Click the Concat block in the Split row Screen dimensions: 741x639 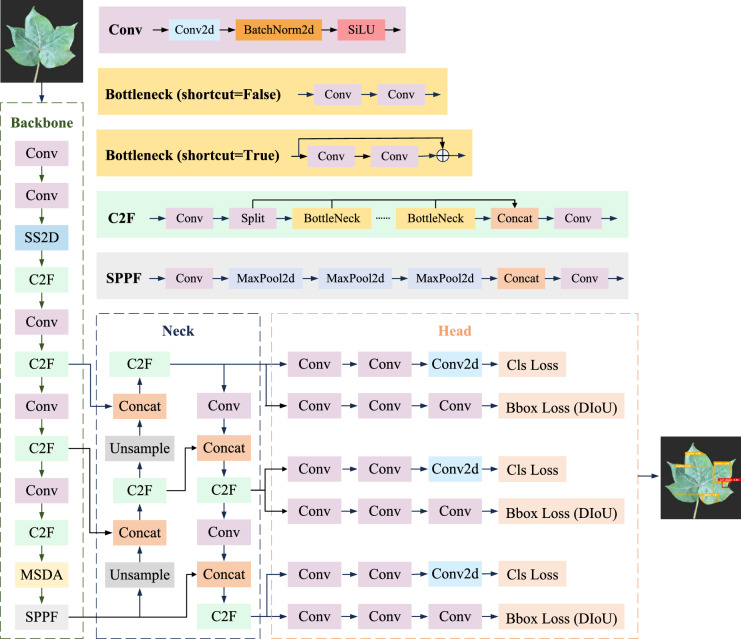(515, 218)
